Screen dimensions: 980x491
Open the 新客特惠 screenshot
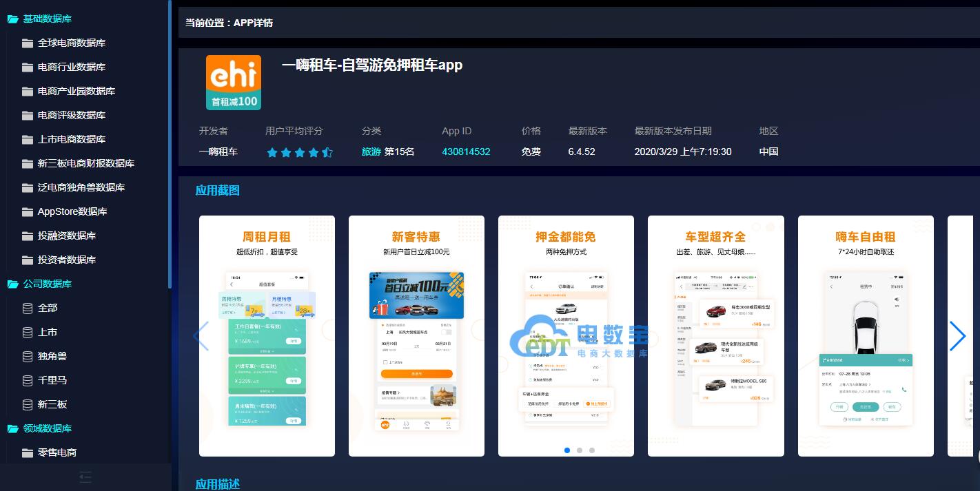click(416, 336)
